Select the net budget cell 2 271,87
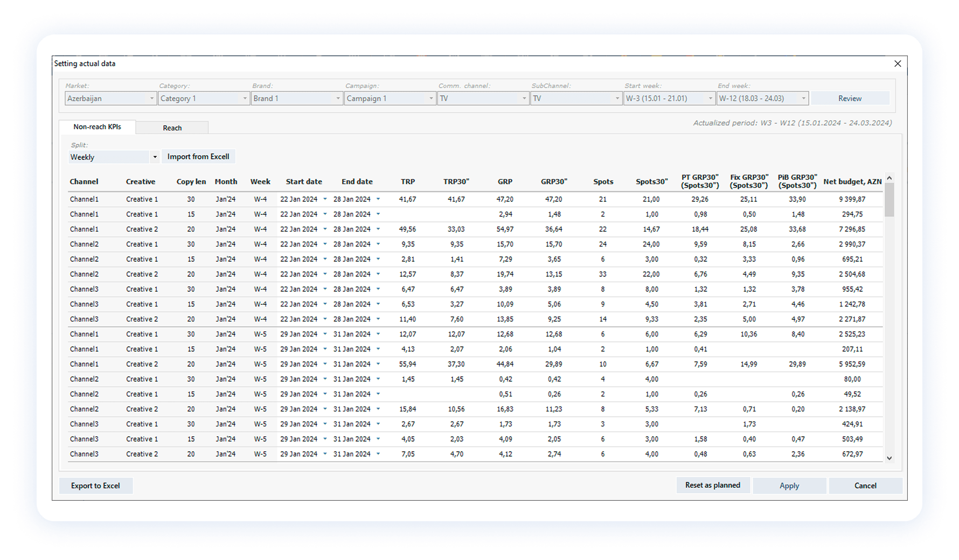Image resolution: width=959 pixels, height=560 pixels. coord(852,319)
